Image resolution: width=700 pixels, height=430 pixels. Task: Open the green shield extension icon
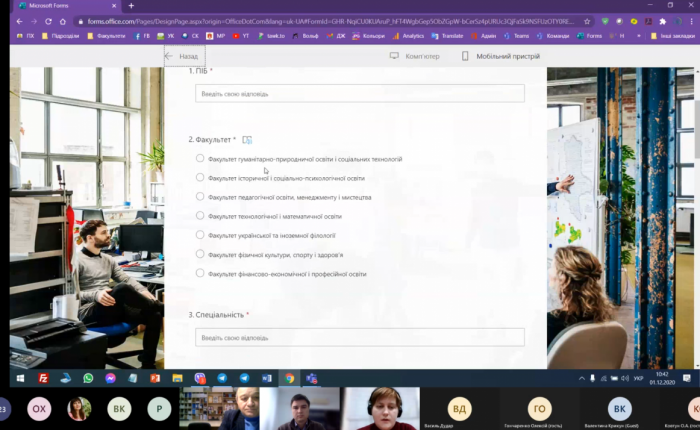[x=605, y=21]
